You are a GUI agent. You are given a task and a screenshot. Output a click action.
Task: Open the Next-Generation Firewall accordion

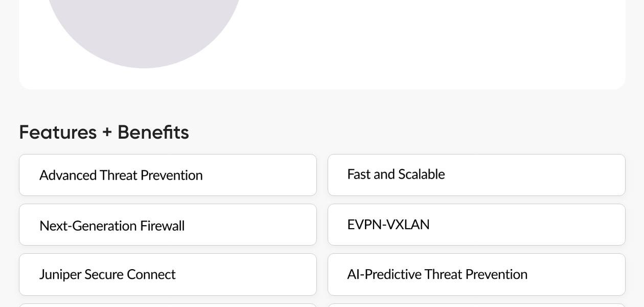(168, 225)
